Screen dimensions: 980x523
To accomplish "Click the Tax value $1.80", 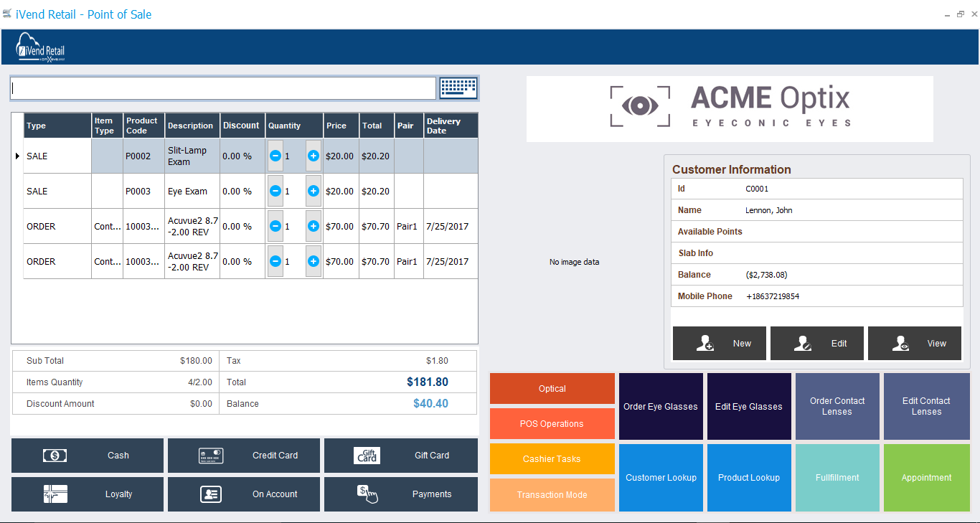I will 437,361.
